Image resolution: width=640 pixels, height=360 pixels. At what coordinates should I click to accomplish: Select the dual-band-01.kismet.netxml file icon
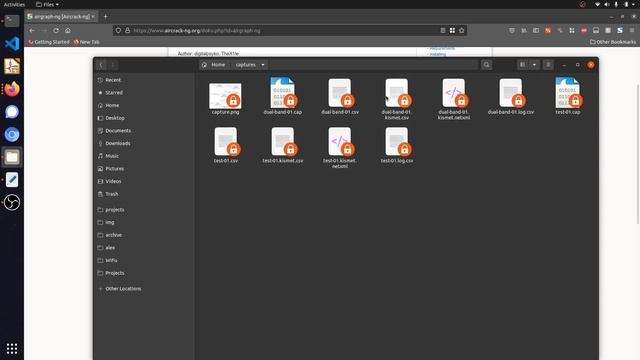point(453,93)
